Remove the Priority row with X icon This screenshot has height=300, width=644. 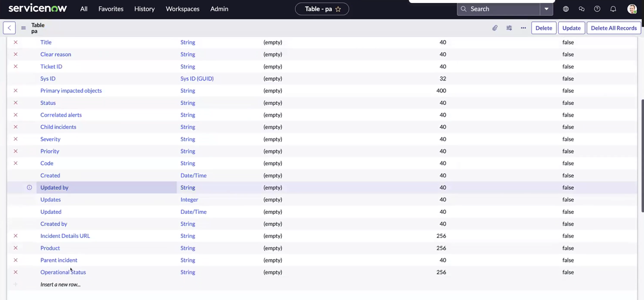point(16,151)
